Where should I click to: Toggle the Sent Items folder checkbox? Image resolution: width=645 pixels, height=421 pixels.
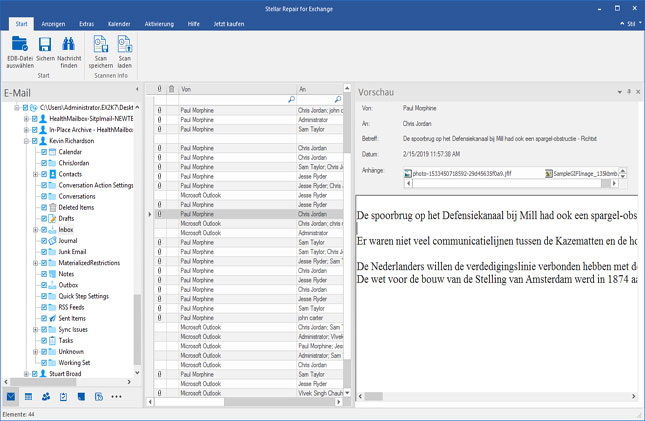(42, 317)
